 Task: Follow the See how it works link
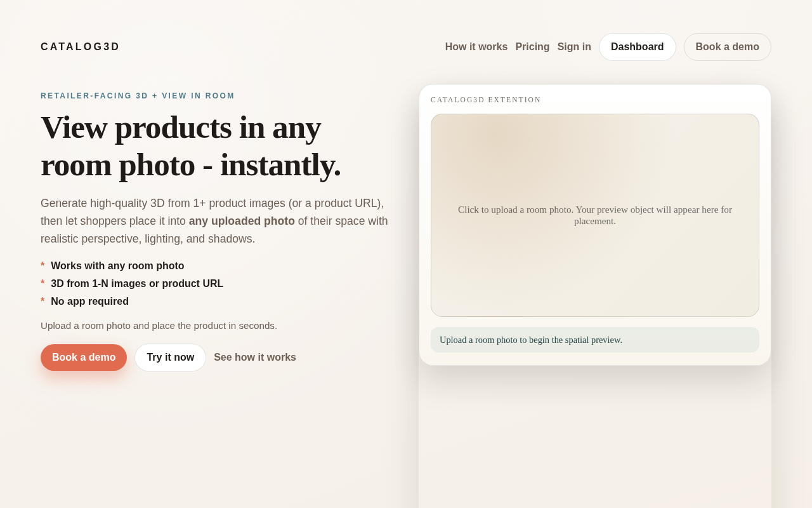pyautogui.click(x=255, y=358)
